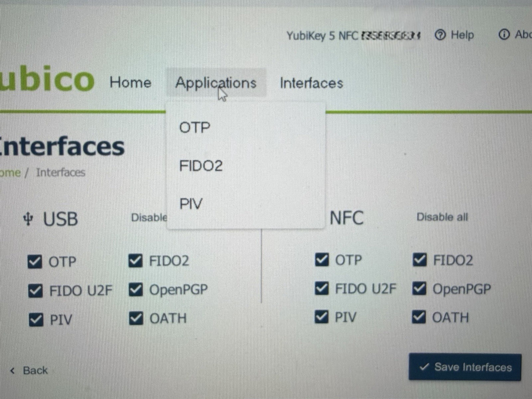Select OTP from Applications dropdown
The image size is (532, 399).
[195, 127]
